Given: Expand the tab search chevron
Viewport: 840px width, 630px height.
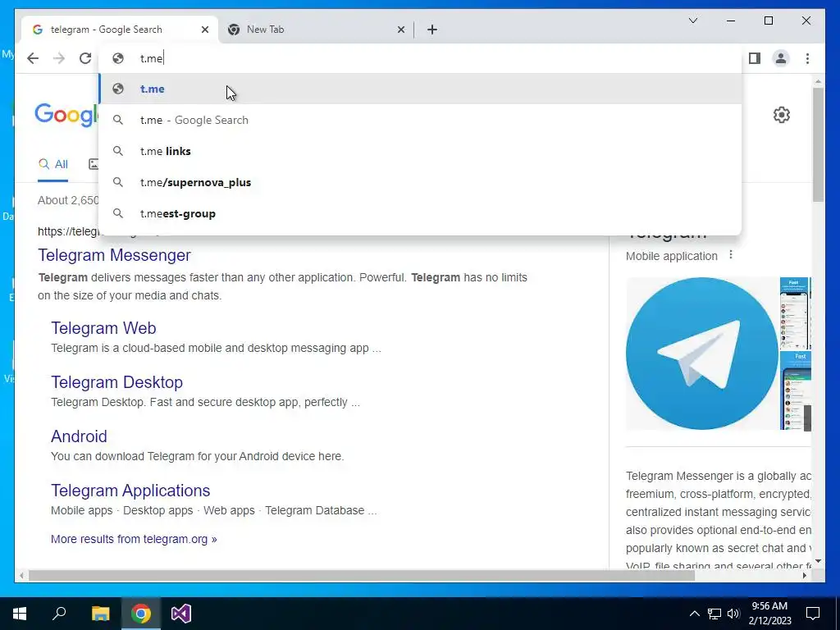Looking at the screenshot, I should [692, 21].
